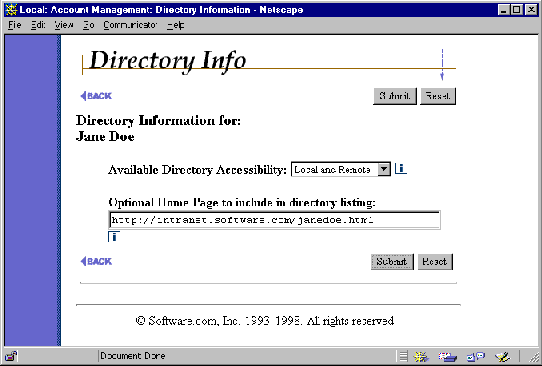Open the Communicator menu

130,25
